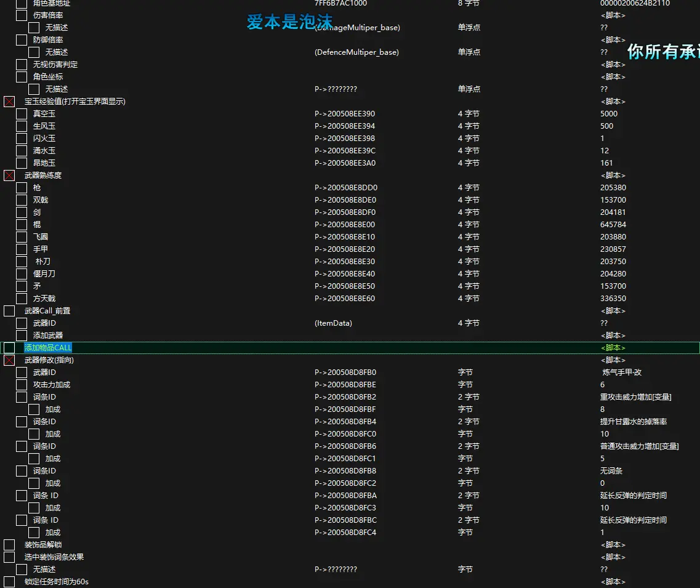This screenshot has width=700, height=588.
Task: Toggle the 角色坐标 checkbox
Action: click(x=22, y=77)
